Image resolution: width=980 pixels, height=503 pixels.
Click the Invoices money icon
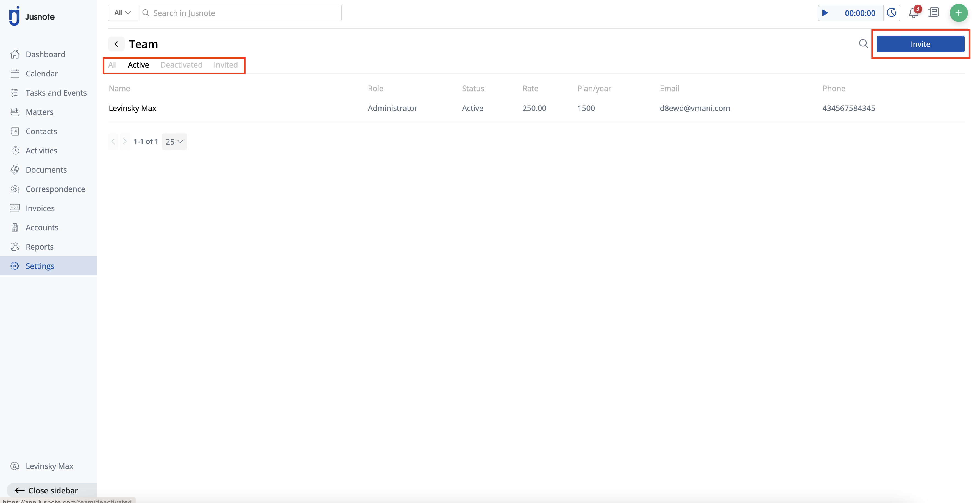15,208
